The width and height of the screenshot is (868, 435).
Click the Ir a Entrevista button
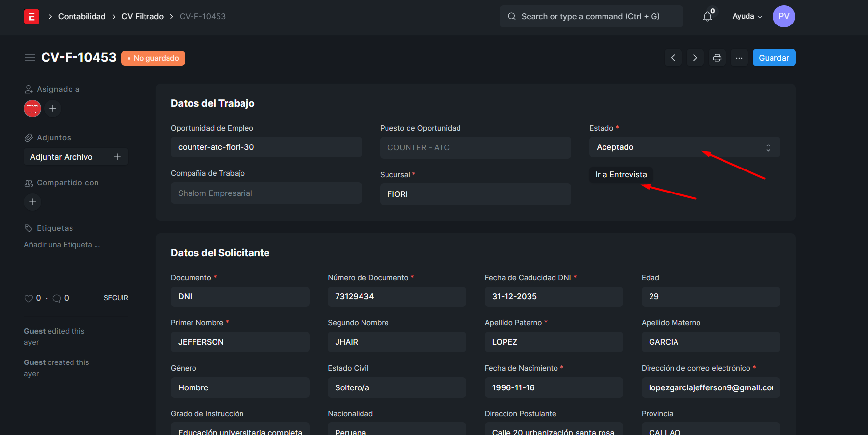(x=621, y=175)
